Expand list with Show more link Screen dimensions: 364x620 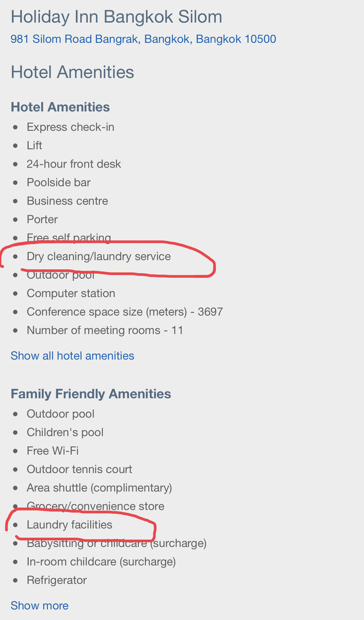tap(40, 606)
